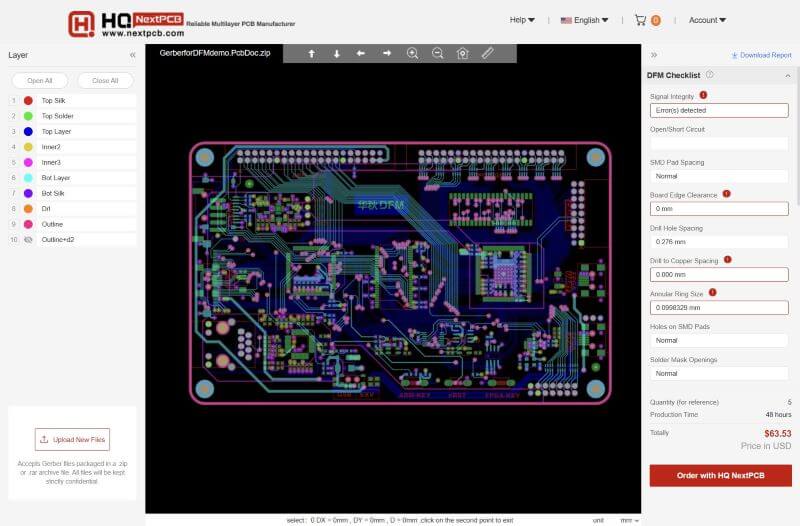Viewport: 800px width, 526px height.
Task: Click the DFM Checklist help icon
Action: tap(709, 75)
